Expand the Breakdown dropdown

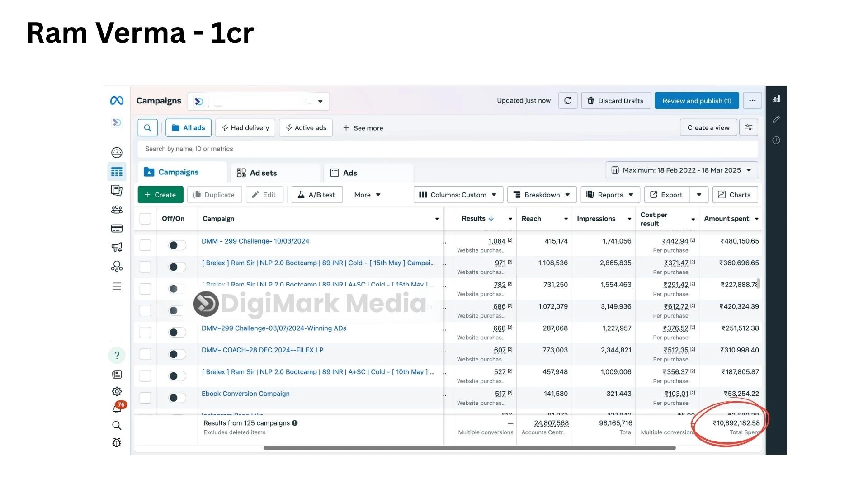coord(542,195)
